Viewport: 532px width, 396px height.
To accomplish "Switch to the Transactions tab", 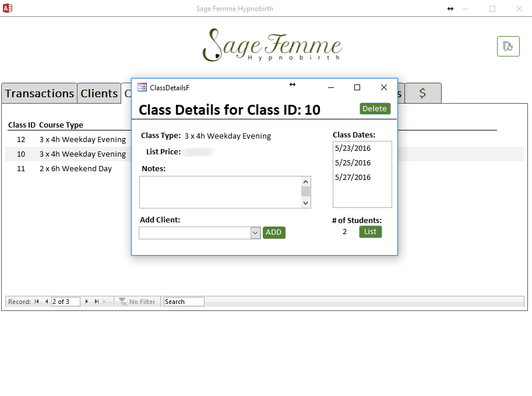I will pos(40,93).
